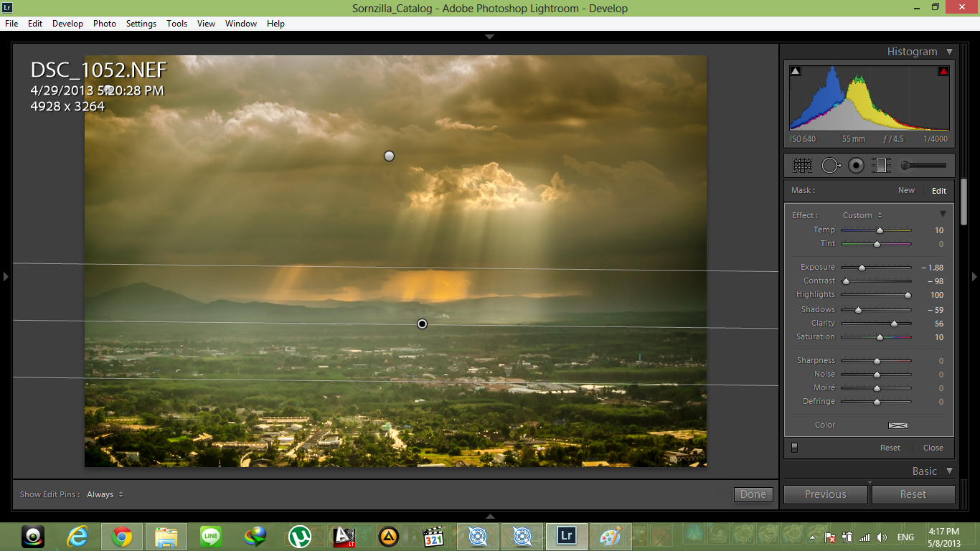
Task: Click the Done button below the photo
Action: point(753,494)
